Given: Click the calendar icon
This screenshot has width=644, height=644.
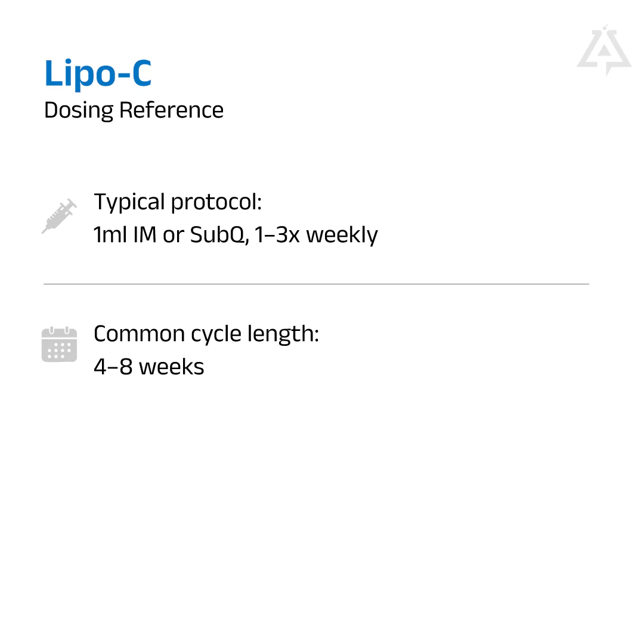Looking at the screenshot, I should (59, 345).
